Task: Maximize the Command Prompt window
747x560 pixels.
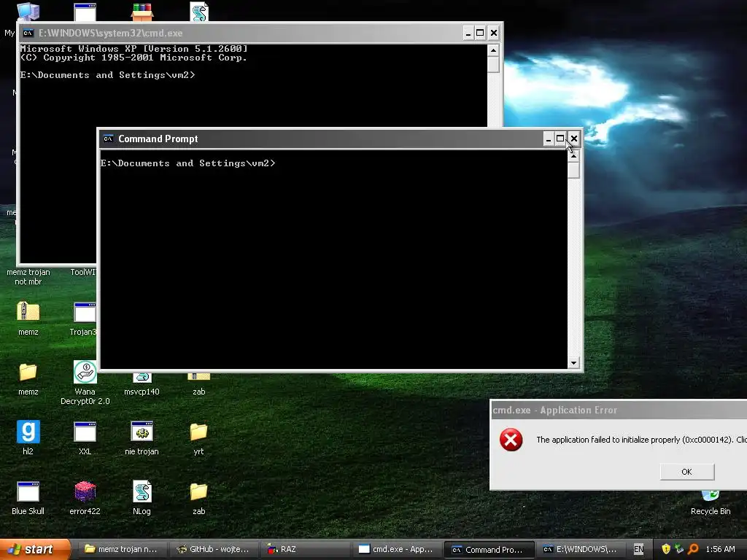Action: point(560,139)
